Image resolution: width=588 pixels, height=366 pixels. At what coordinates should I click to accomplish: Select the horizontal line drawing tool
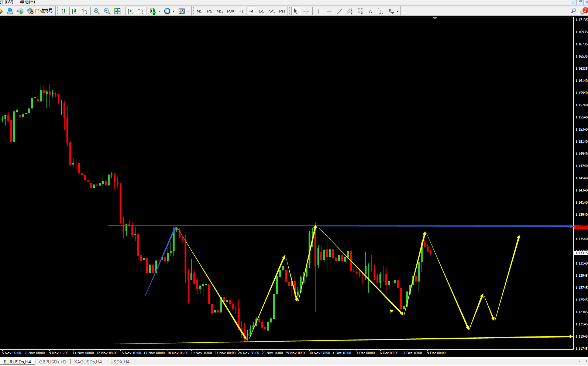(x=329, y=11)
